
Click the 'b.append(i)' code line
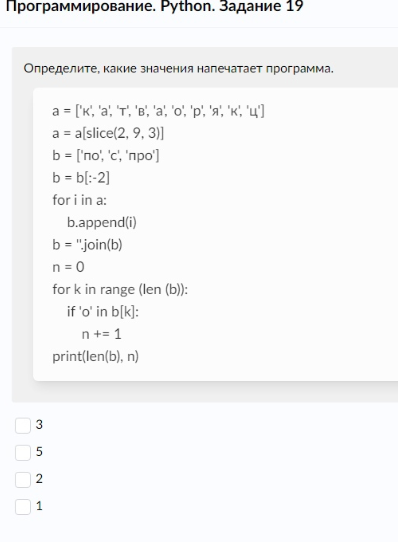coord(102,222)
